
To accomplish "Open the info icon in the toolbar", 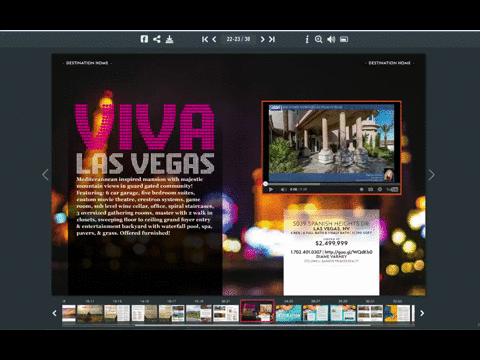I will (x=307, y=39).
